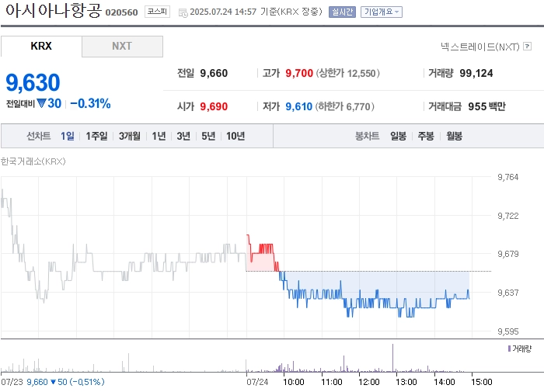Click the 거래량 volume legend marker
The width and height of the screenshot is (544, 392).
pos(509,349)
